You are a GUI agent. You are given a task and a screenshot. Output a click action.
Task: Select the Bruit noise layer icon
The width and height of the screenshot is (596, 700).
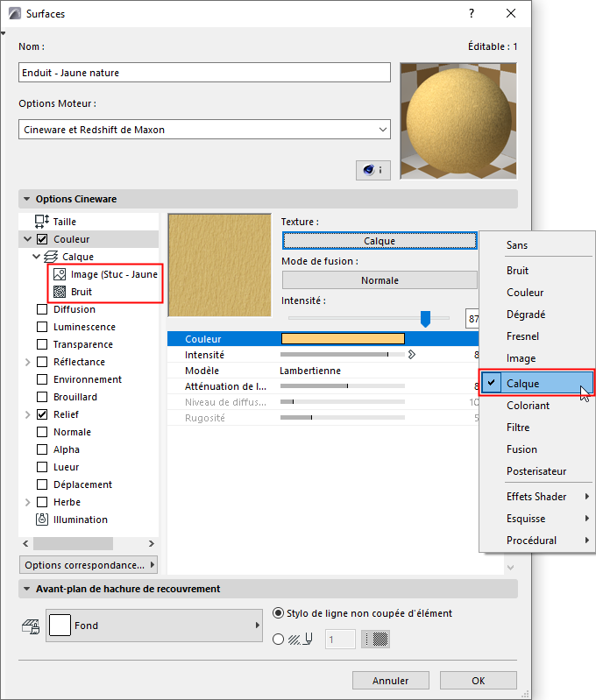[x=60, y=292]
